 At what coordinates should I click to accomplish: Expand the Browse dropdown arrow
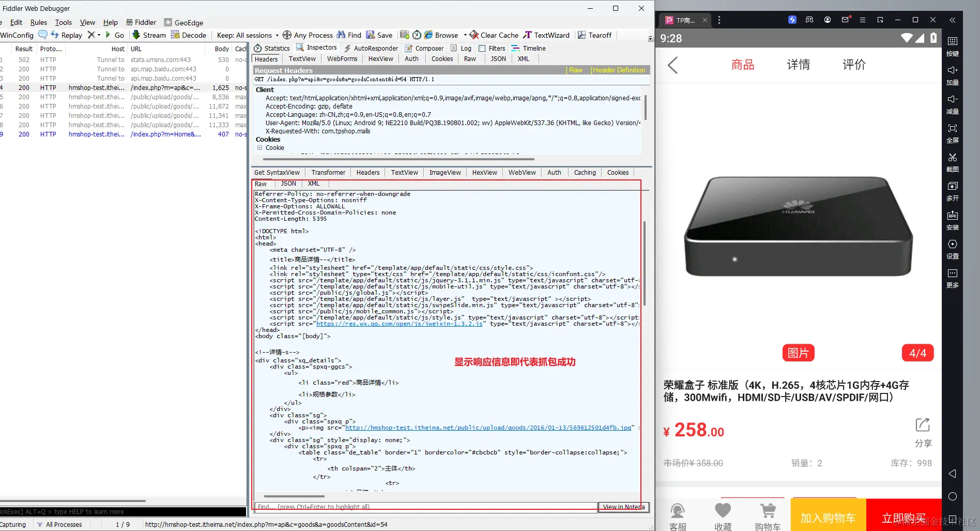pos(465,35)
